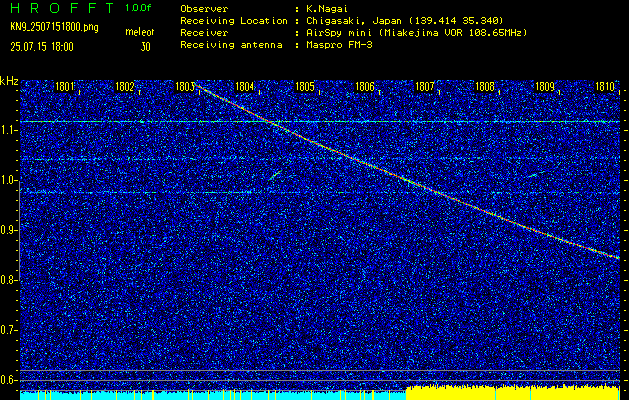Click the Observer label
Viewport: 629px width, 400px height.
pos(204,9)
